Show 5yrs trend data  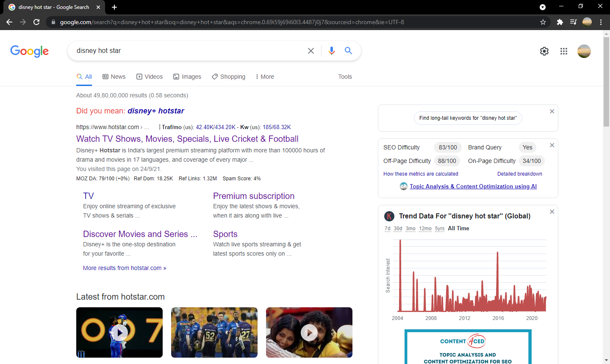(x=440, y=229)
